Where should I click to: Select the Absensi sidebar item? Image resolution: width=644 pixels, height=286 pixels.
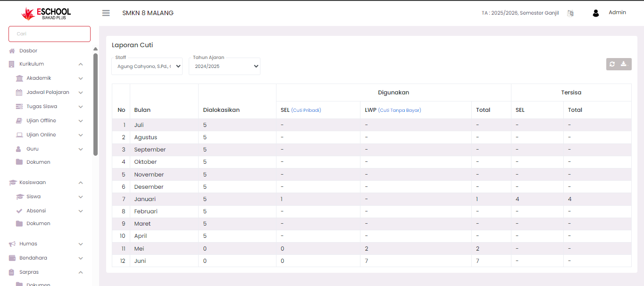coord(36,211)
